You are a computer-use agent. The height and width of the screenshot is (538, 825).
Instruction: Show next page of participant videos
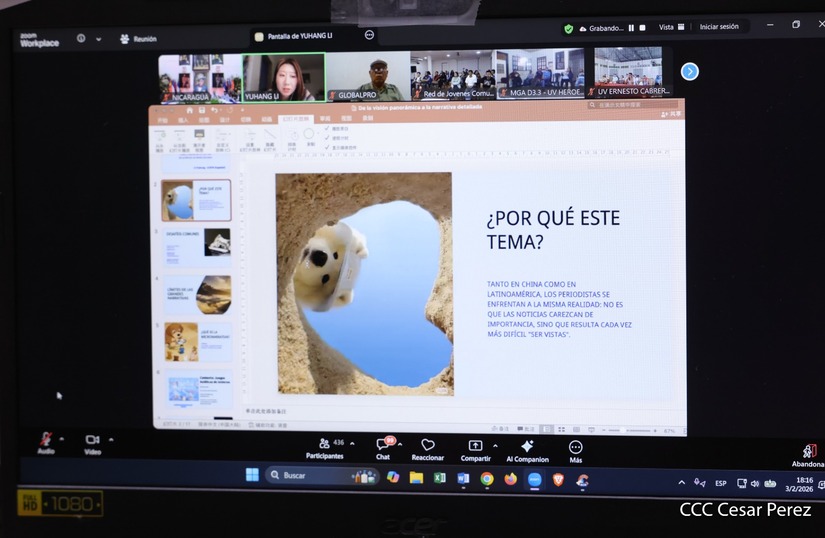click(x=690, y=71)
